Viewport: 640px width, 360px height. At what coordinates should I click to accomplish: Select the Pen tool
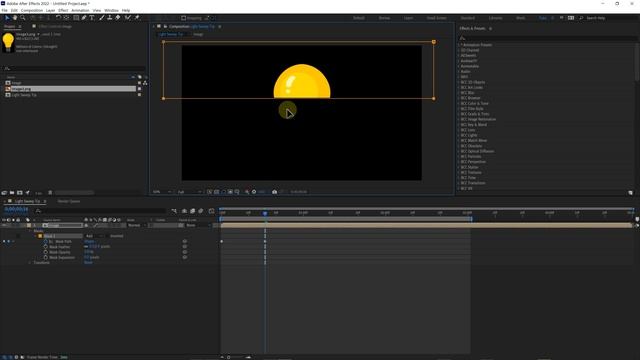84,18
